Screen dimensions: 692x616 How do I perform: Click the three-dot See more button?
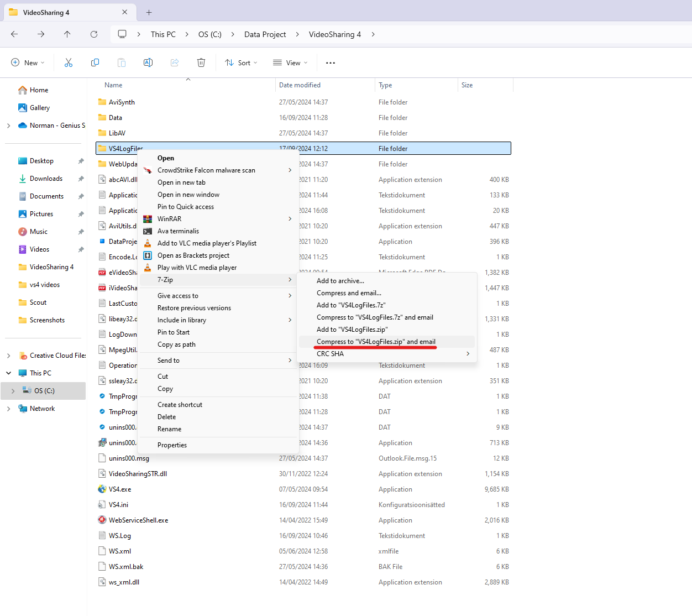pyautogui.click(x=331, y=63)
